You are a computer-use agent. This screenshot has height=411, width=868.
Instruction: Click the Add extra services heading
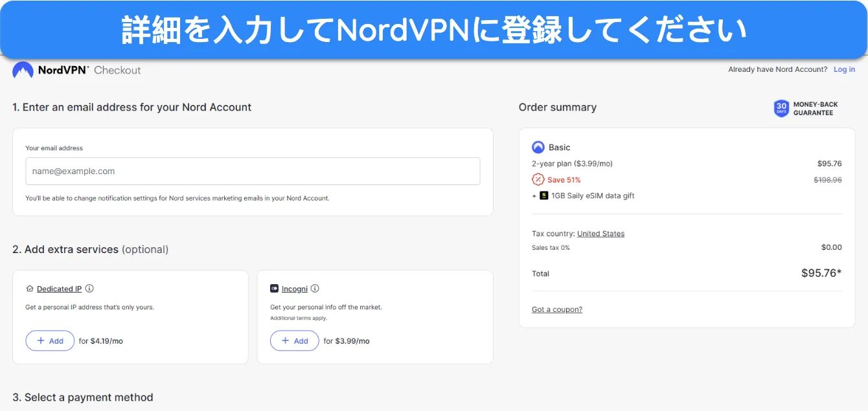click(91, 249)
